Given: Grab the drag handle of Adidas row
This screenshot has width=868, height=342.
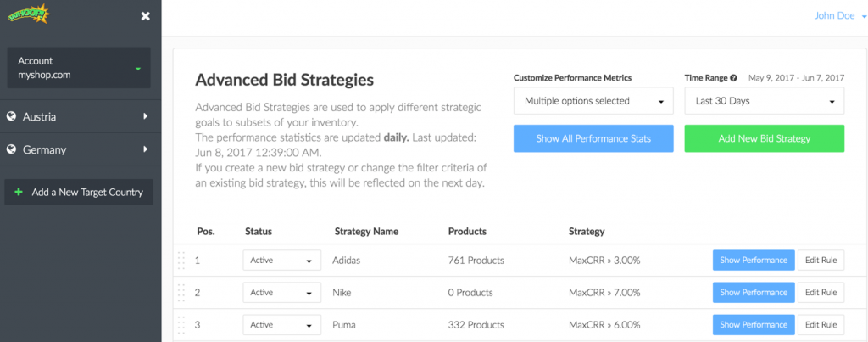Looking at the screenshot, I should tap(181, 260).
